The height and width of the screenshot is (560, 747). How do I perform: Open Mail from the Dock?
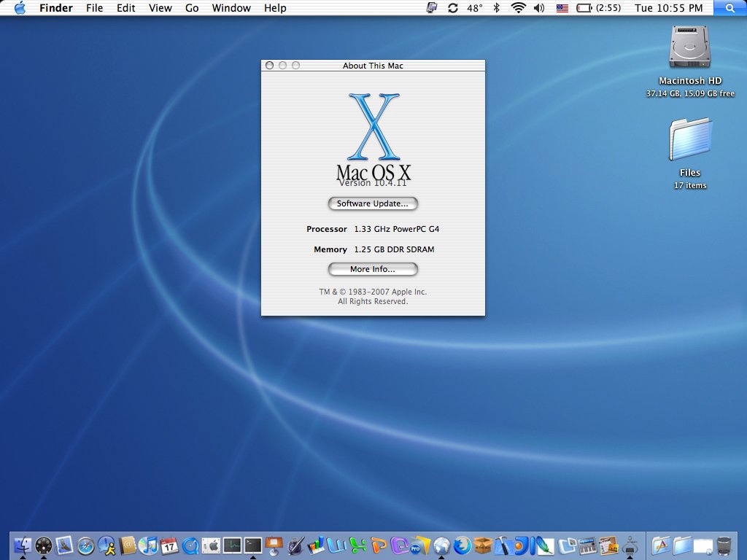[x=63, y=545]
